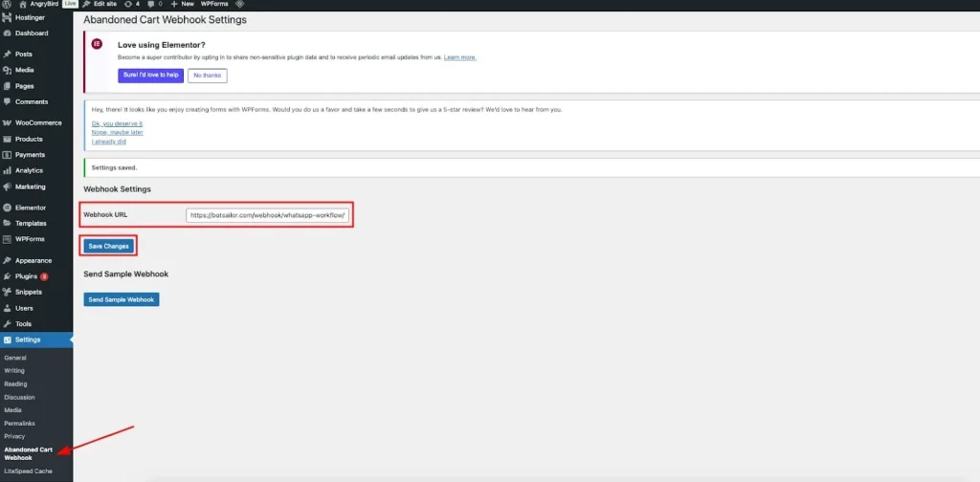Open the Analytics bar-chart icon
Screen dimensions: 980x482
7,170
